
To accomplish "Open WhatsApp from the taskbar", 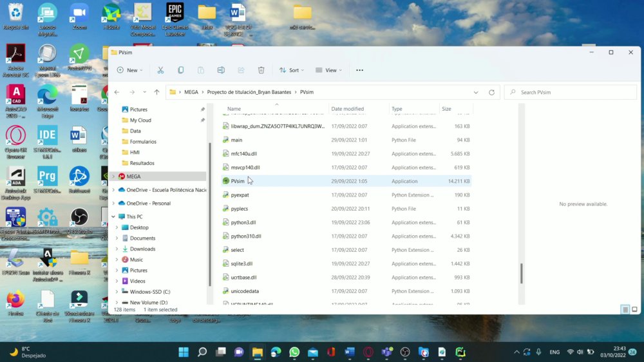I will tap(294, 352).
